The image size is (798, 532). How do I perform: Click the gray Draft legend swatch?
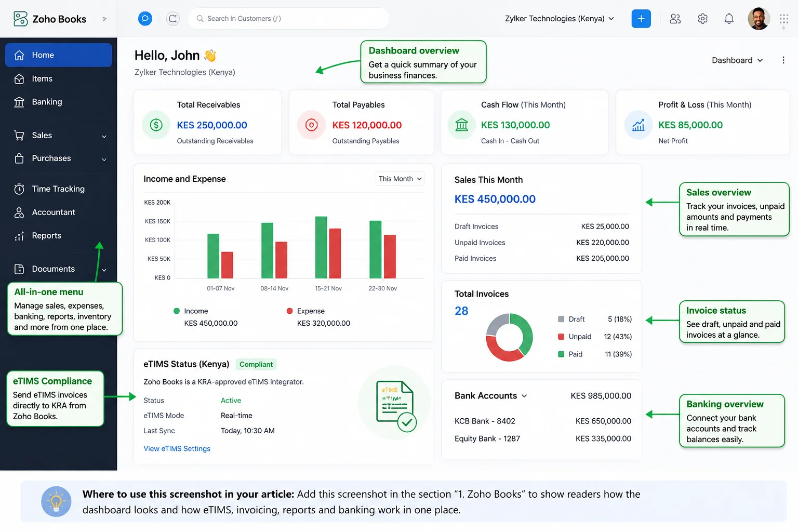(561, 319)
